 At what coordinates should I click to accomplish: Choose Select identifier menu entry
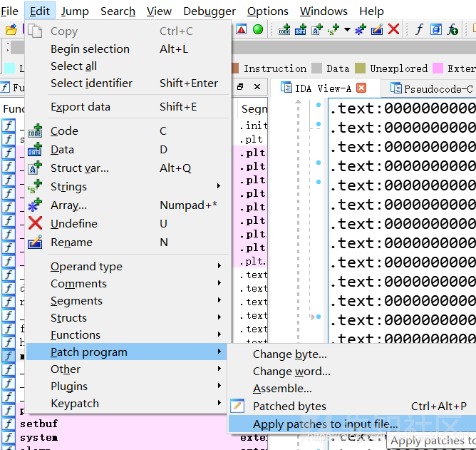(128, 83)
